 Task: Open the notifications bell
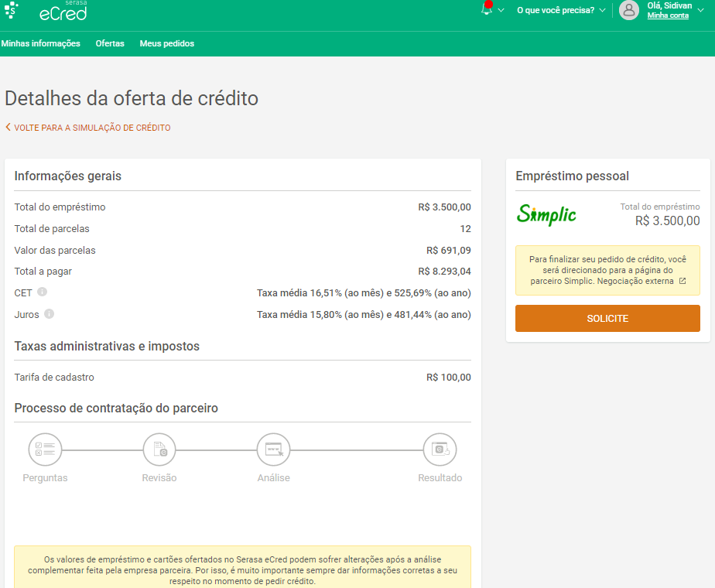[487, 9]
